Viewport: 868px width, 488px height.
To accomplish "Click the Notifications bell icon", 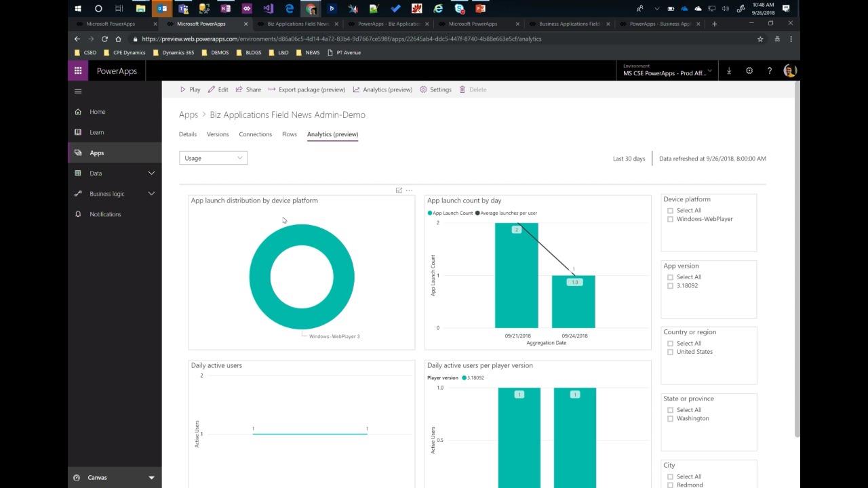I will [77, 214].
